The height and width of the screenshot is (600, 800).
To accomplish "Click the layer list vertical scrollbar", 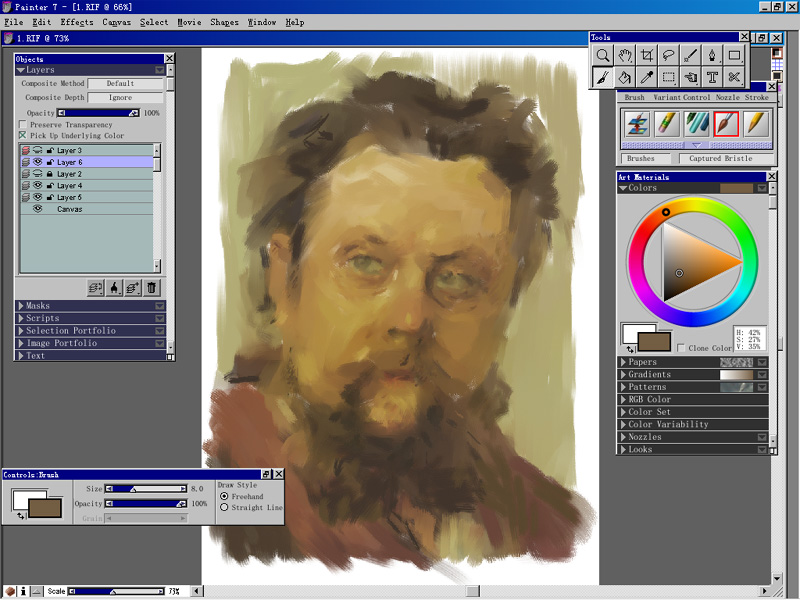I will coord(157,208).
